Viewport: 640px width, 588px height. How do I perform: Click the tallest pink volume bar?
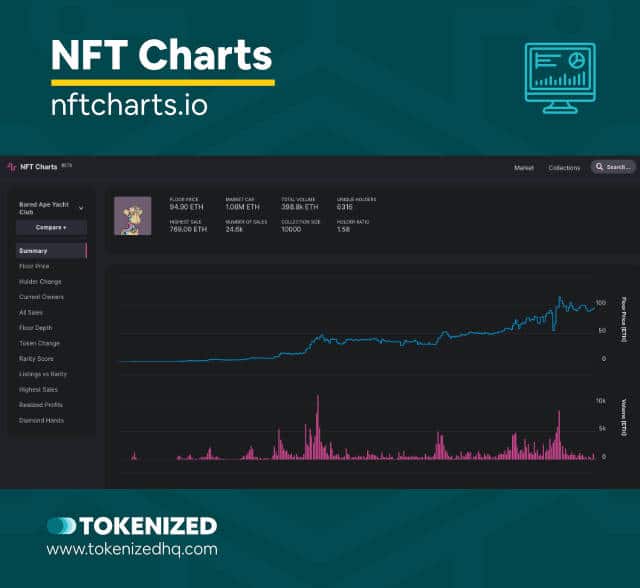(x=318, y=426)
